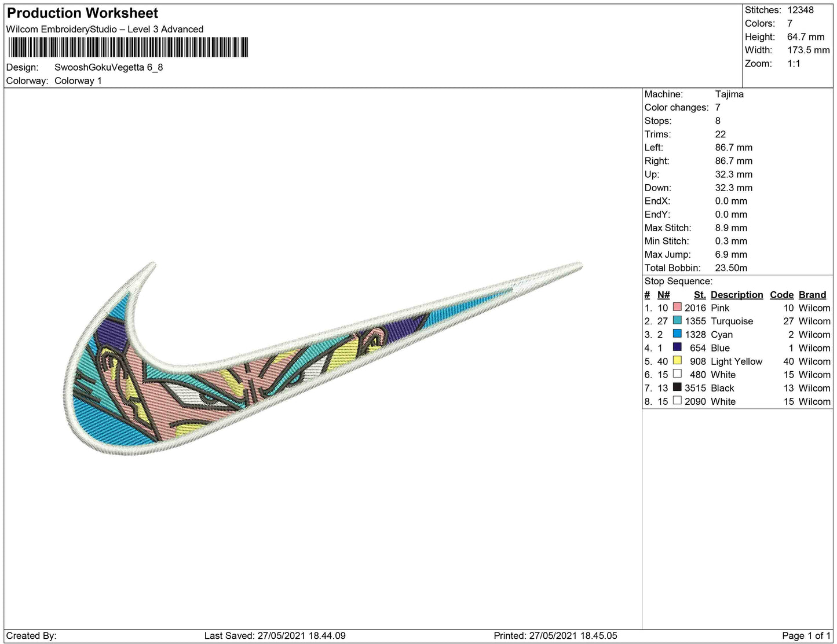837x644 pixels.
Task: Click the Cyan stitch count "1328"
Action: (695, 335)
